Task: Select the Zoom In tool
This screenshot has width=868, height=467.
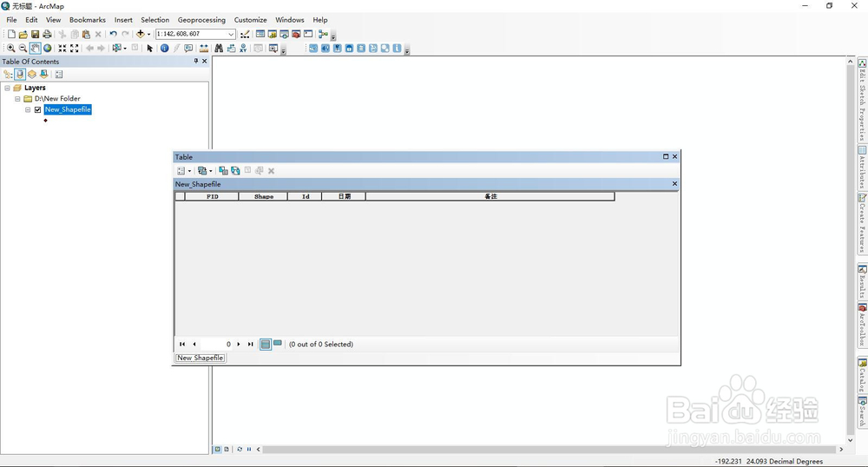Action: point(10,49)
